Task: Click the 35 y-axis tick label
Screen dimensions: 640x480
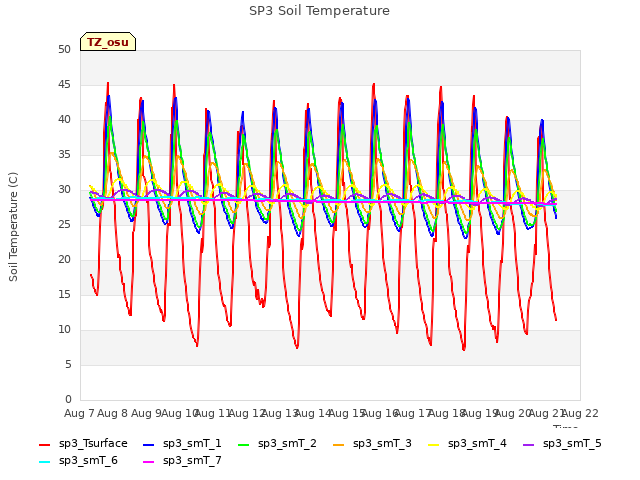Action: pyautogui.click(x=64, y=154)
